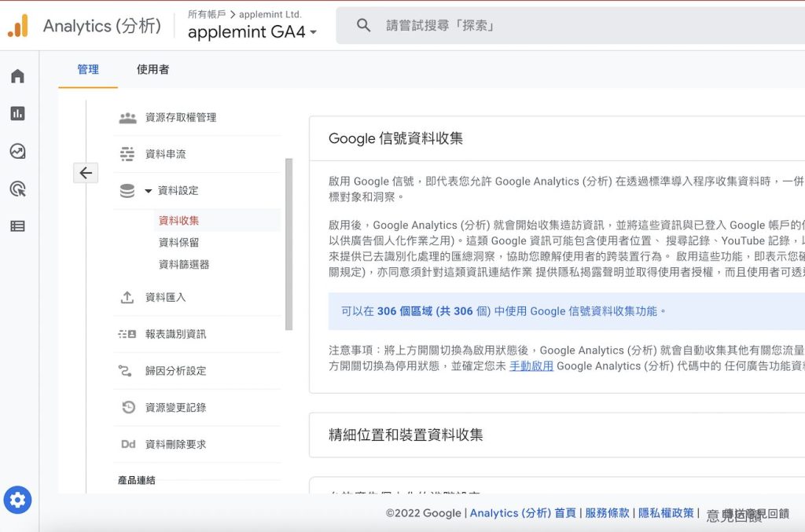Click the Google Analytics logo
This screenshot has width=805, height=532.
point(17,25)
